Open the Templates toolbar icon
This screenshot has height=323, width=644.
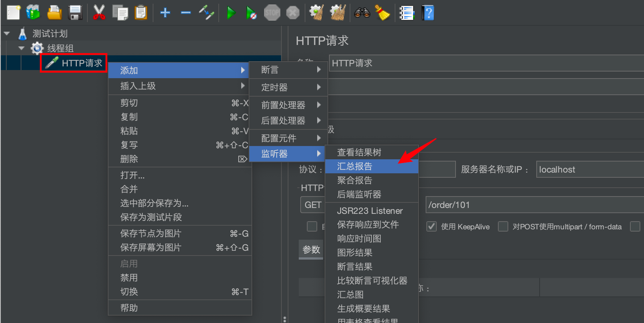pos(34,13)
